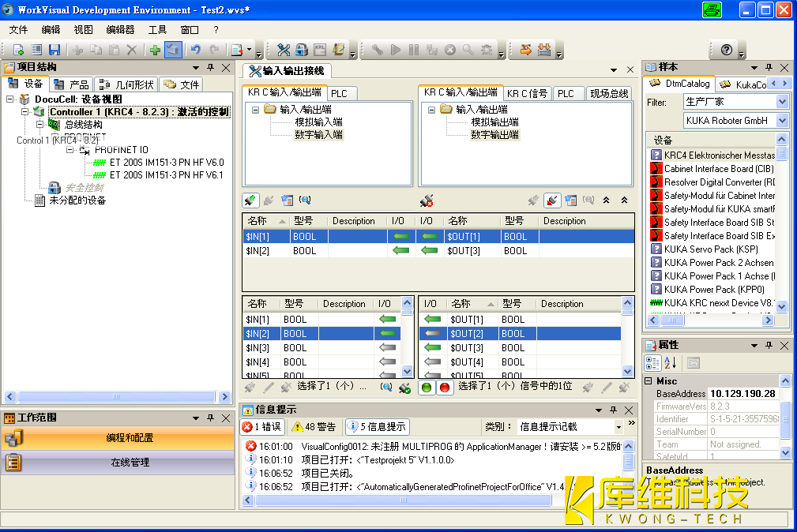The width and height of the screenshot is (797, 532).
Task: Open the 编辑器 menu
Action: (x=120, y=29)
